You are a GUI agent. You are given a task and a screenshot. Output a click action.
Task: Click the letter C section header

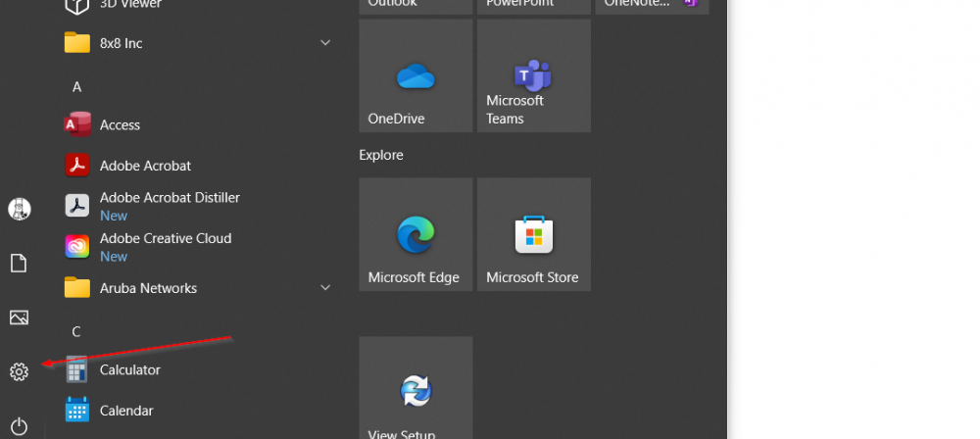coord(76,331)
